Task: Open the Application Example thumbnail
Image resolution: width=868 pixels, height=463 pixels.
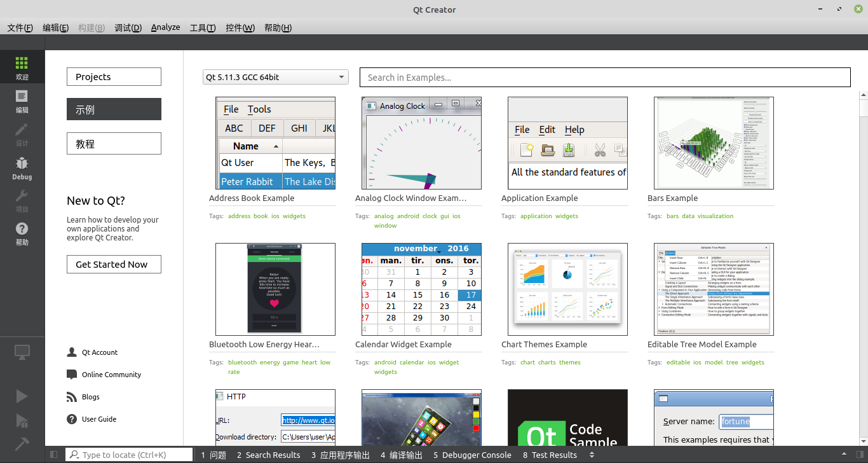Action: click(x=567, y=143)
